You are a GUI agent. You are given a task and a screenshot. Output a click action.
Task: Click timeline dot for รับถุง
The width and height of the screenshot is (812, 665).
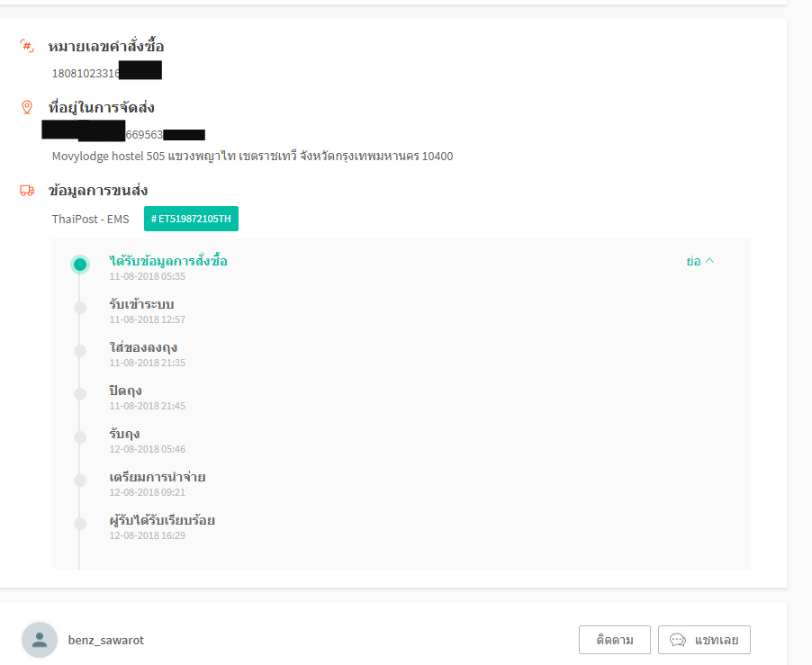point(80,437)
